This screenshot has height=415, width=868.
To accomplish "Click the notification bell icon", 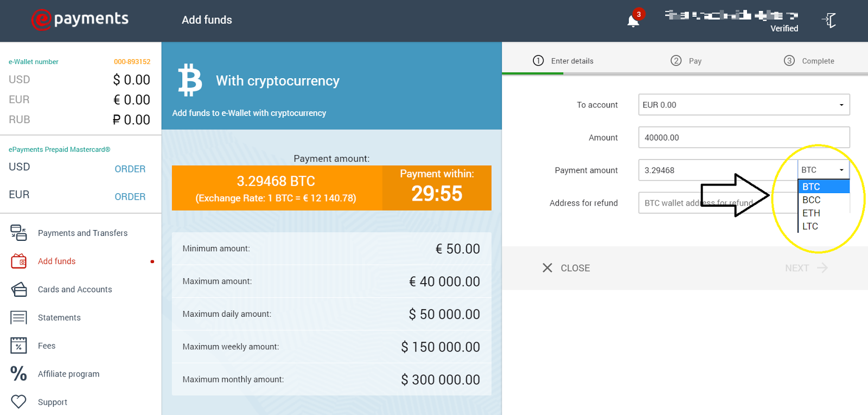I will click(x=633, y=21).
